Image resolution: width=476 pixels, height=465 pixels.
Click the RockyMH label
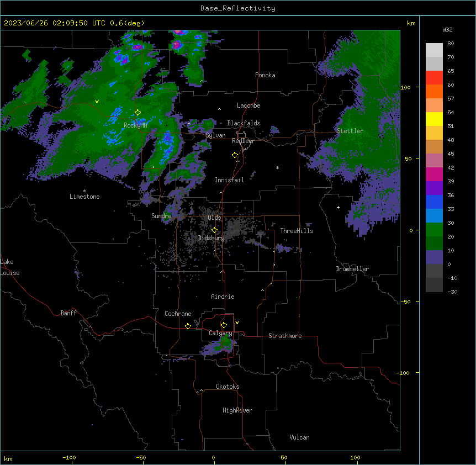[135, 125]
